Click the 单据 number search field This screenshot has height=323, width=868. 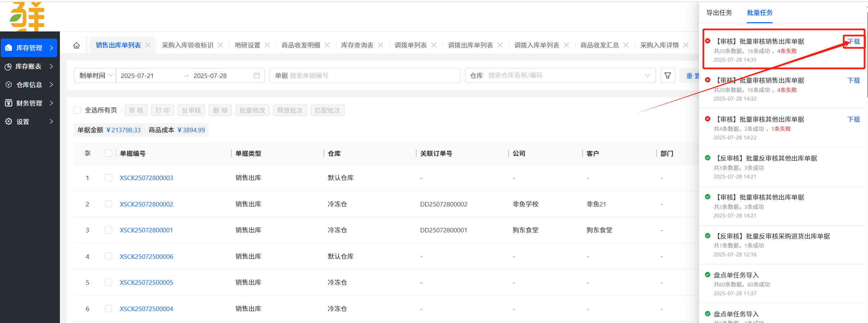[365, 76]
